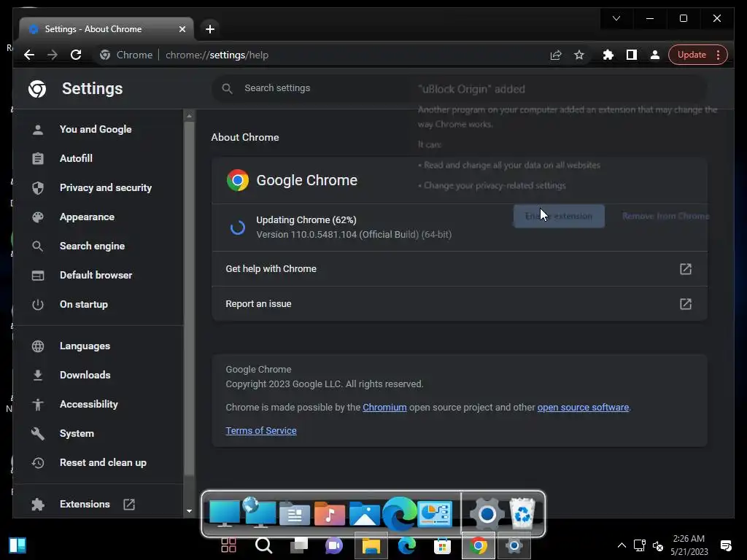
Task: Click the sidebar scroll up arrow
Action: 189,116
